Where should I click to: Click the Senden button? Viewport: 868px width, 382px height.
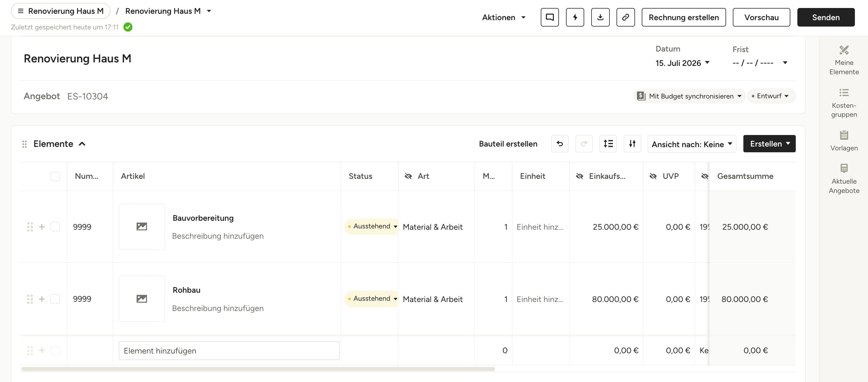[825, 17]
